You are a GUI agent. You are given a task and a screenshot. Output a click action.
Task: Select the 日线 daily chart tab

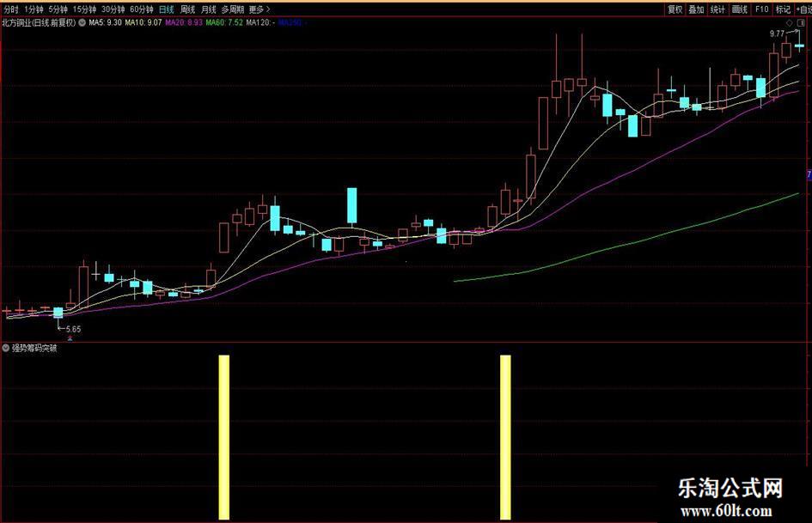[166, 9]
